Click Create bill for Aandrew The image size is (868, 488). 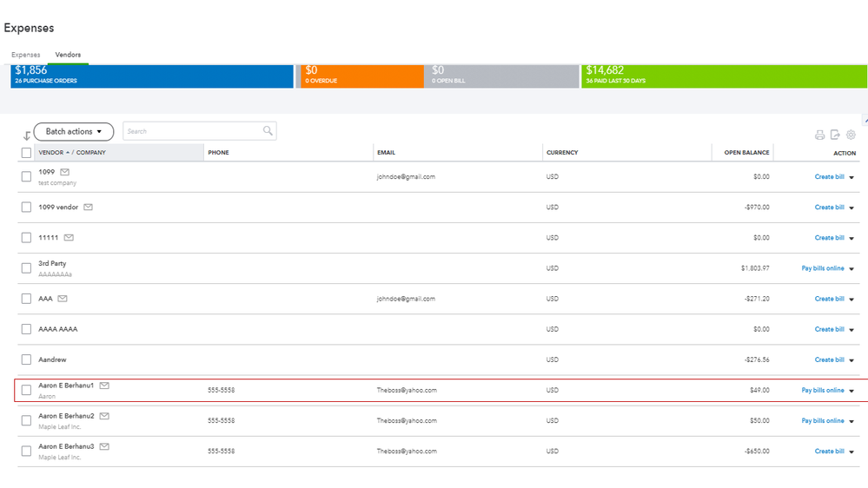point(829,359)
